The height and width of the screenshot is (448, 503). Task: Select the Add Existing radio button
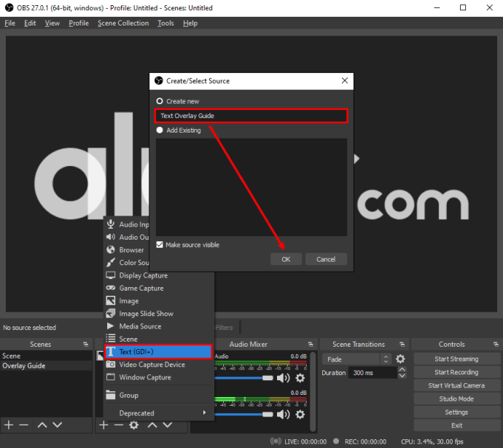[x=160, y=130]
